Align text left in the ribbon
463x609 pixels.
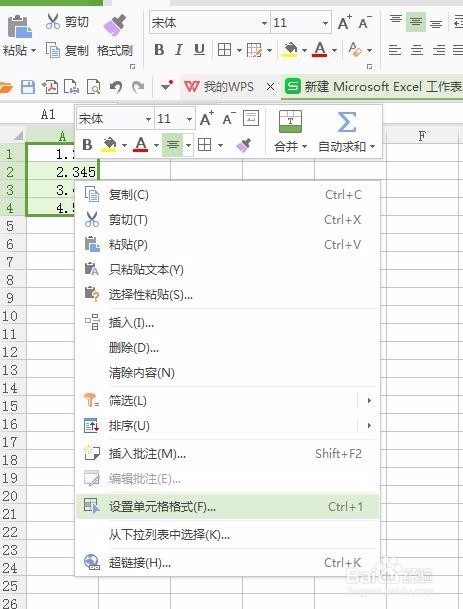tap(395, 50)
